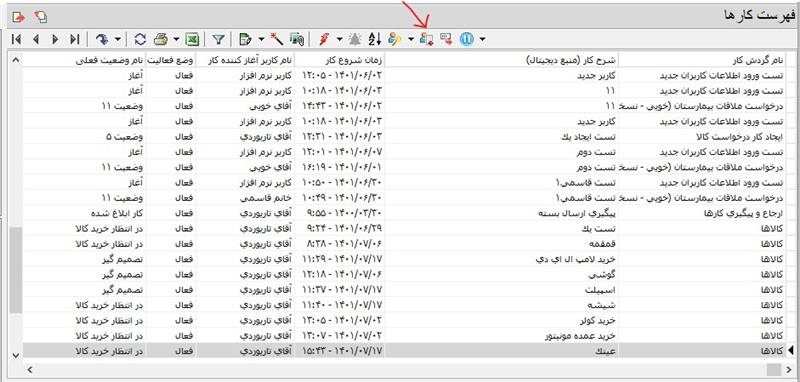Go to last record
800x382 pixels.
74,39
